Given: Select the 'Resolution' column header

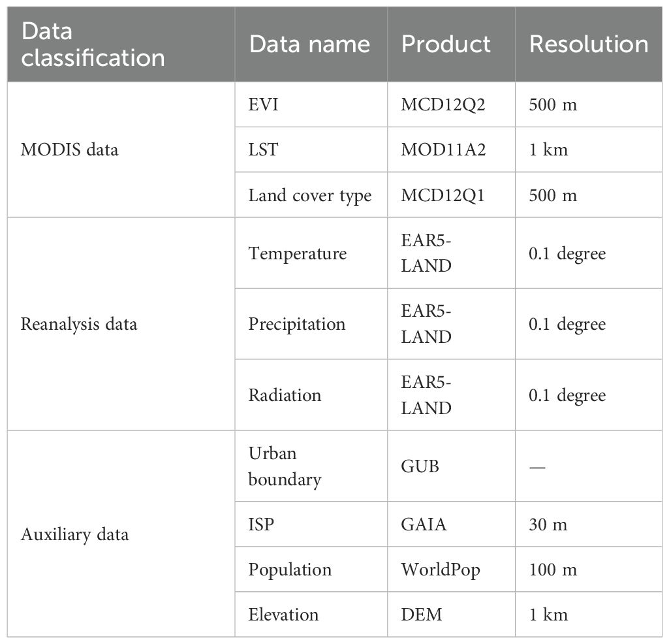Looking at the screenshot, I should 589,44.
